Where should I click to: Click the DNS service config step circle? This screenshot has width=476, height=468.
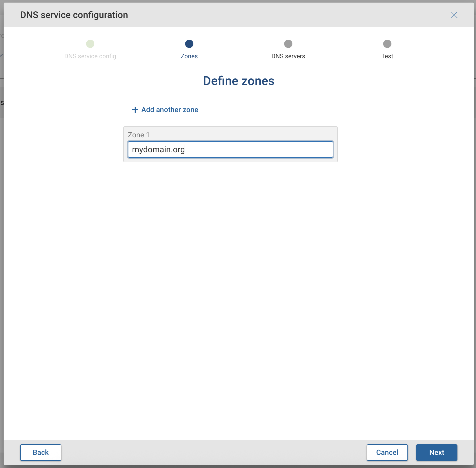click(x=90, y=44)
